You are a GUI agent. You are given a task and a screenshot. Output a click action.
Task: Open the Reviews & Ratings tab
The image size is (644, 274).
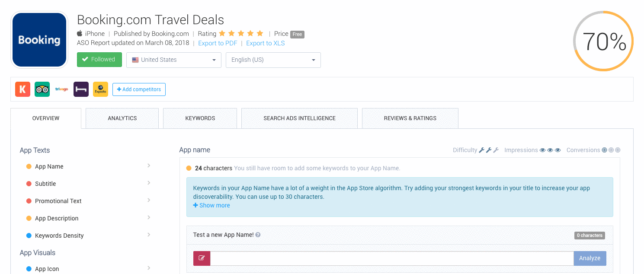click(x=410, y=118)
